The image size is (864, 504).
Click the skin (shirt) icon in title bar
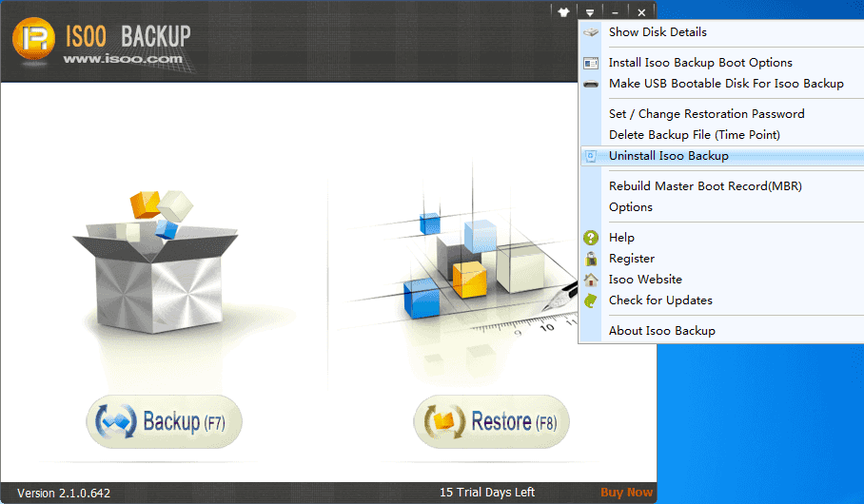(x=563, y=12)
